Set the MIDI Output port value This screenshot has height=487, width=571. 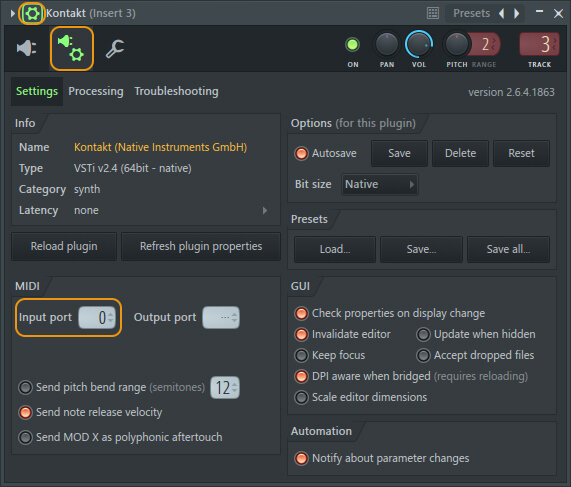tap(221, 318)
